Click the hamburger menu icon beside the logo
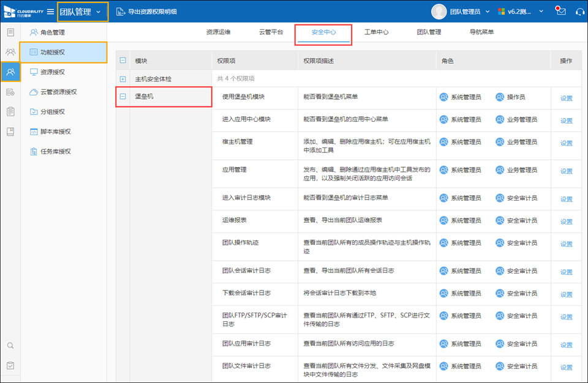The height and width of the screenshot is (383, 588). (x=50, y=12)
